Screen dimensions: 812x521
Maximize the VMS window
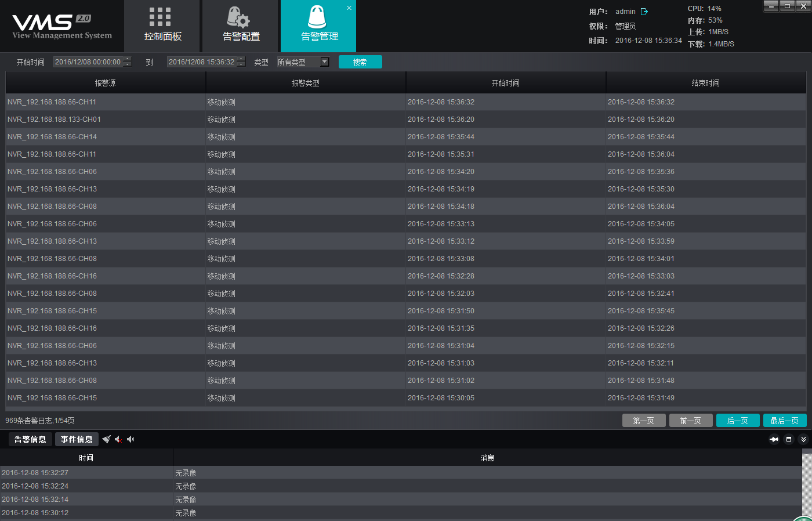(x=787, y=6)
